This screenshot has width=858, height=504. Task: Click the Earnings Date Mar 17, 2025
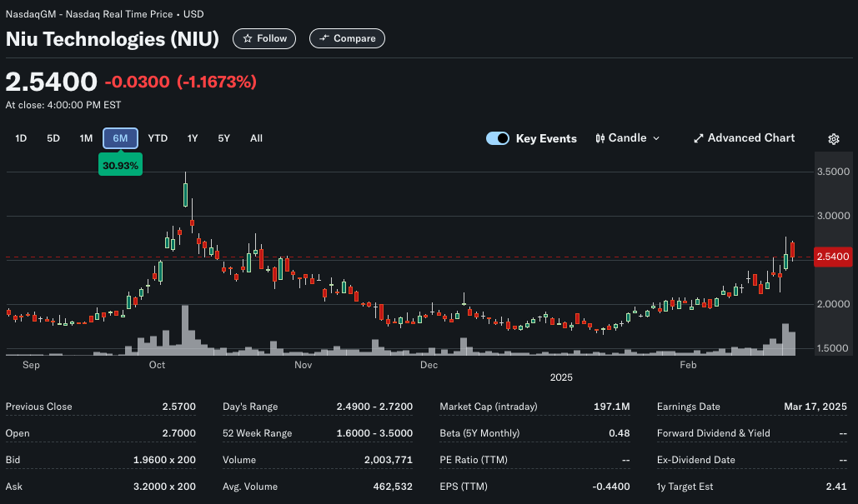pos(815,407)
